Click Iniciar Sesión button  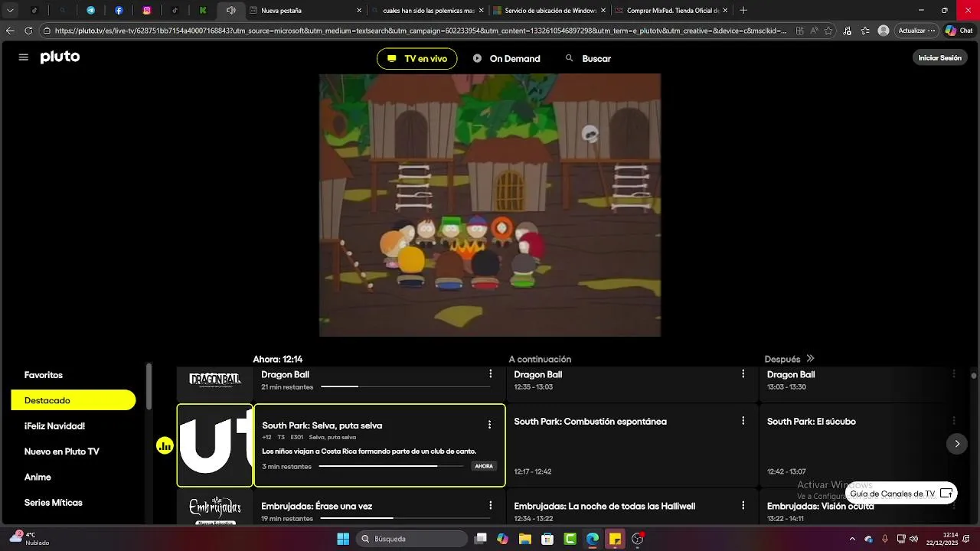pyautogui.click(x=939, y=58)
